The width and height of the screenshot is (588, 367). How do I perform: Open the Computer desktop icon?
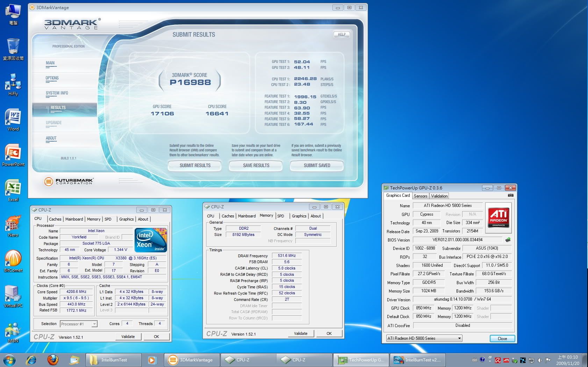click(x=13, y=15)
